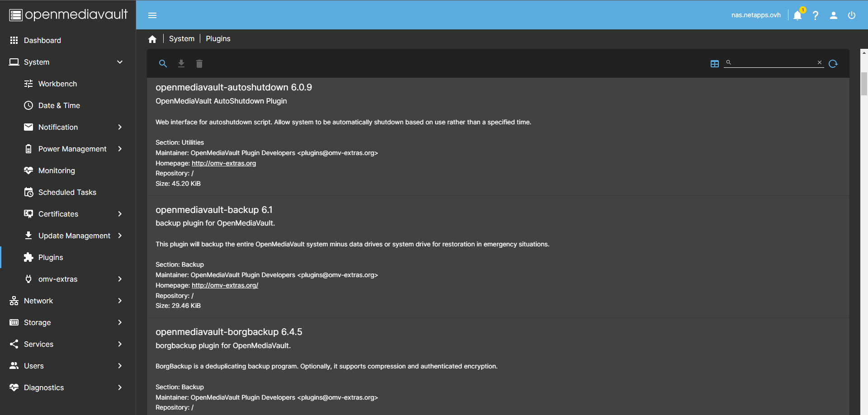Clear the search field with X

pos(820,62)
